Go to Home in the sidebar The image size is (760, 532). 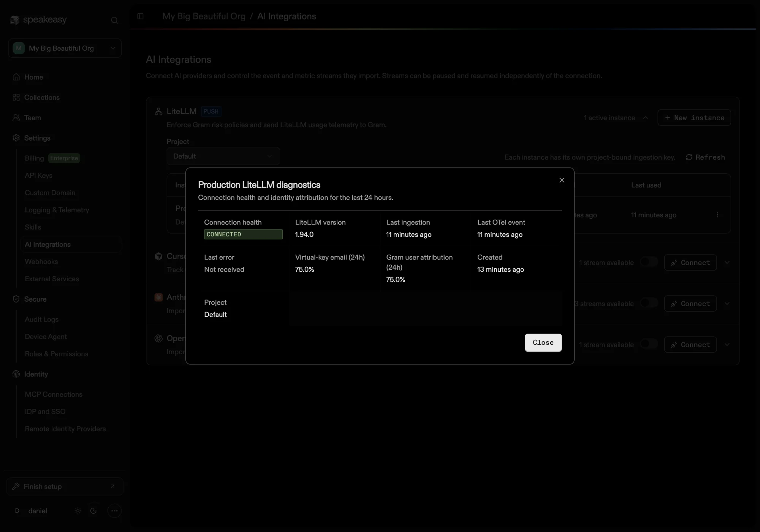(x=33, y=77)
